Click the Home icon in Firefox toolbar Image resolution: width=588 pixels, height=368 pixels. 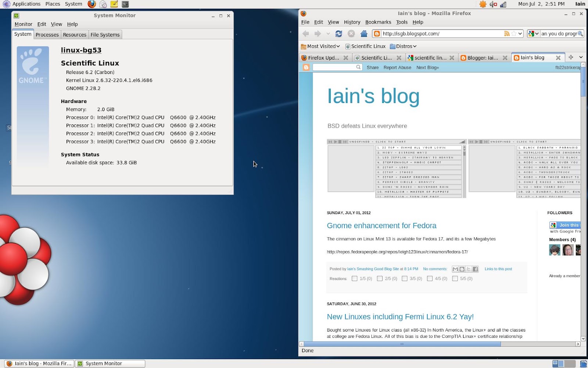click(x=363, y=33)
